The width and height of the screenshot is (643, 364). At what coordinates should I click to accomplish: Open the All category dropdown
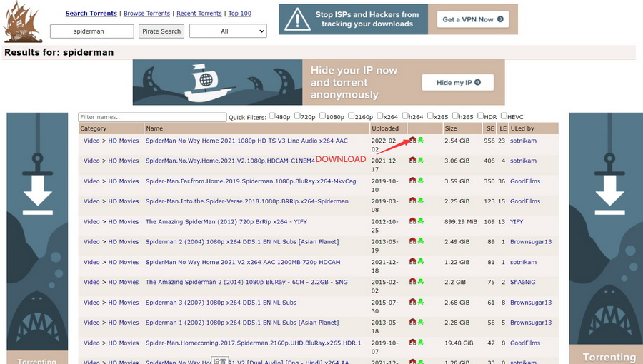(x=228, y=31)
